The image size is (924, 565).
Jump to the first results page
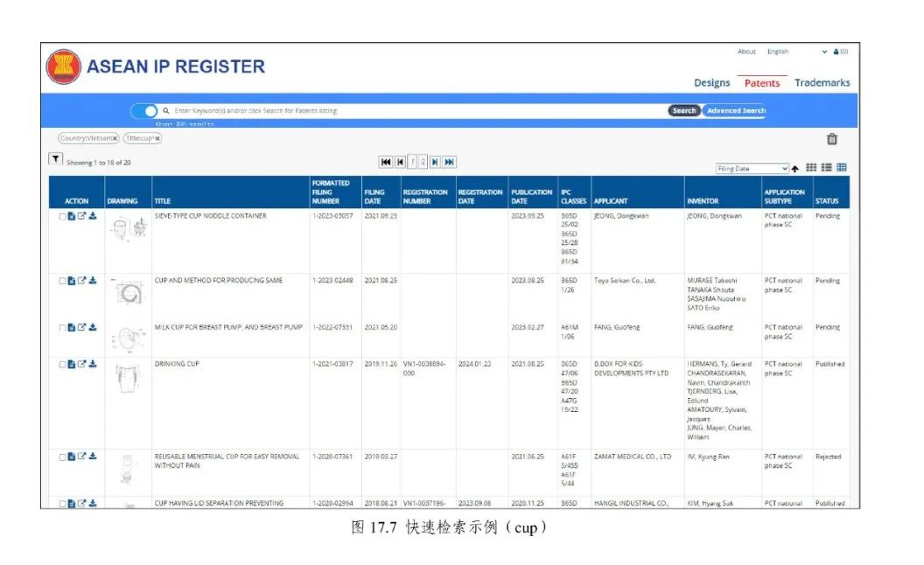[386, 162]
